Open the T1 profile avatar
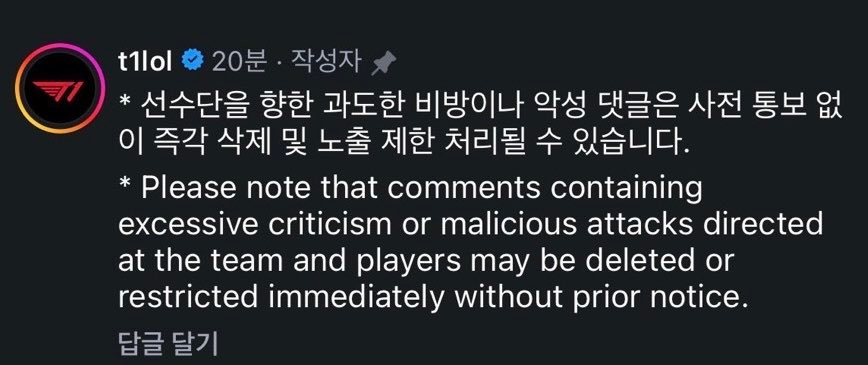 point(60,89)
